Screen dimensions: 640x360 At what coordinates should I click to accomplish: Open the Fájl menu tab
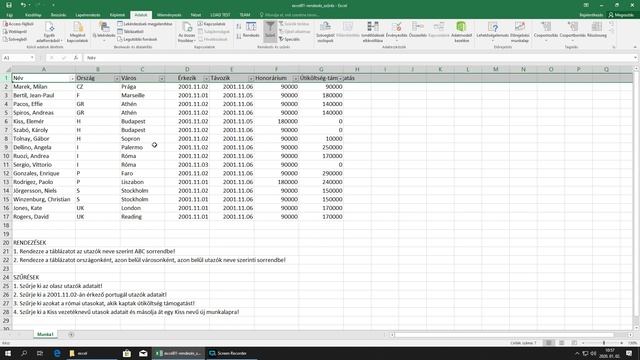9,15
